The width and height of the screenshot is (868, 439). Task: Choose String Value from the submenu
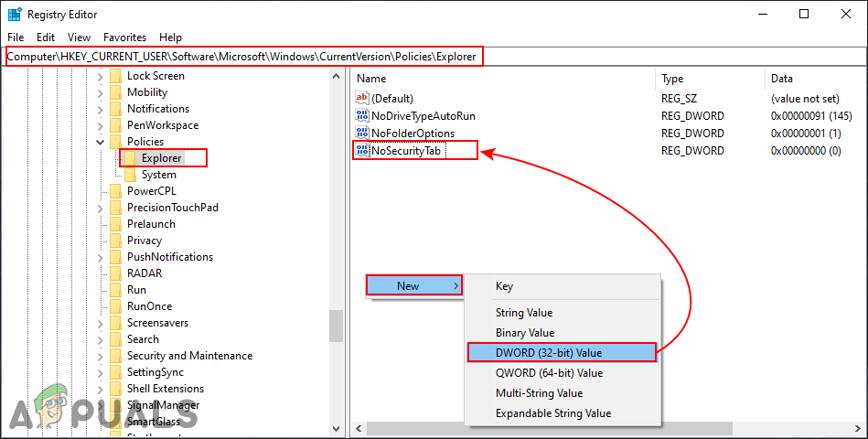563,313
